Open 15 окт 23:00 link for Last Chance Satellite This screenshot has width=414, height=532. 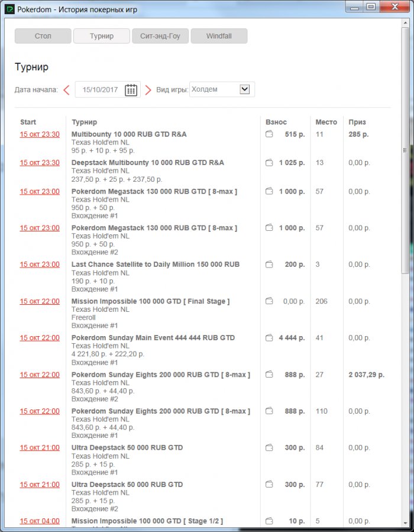[x=40, y=265]
